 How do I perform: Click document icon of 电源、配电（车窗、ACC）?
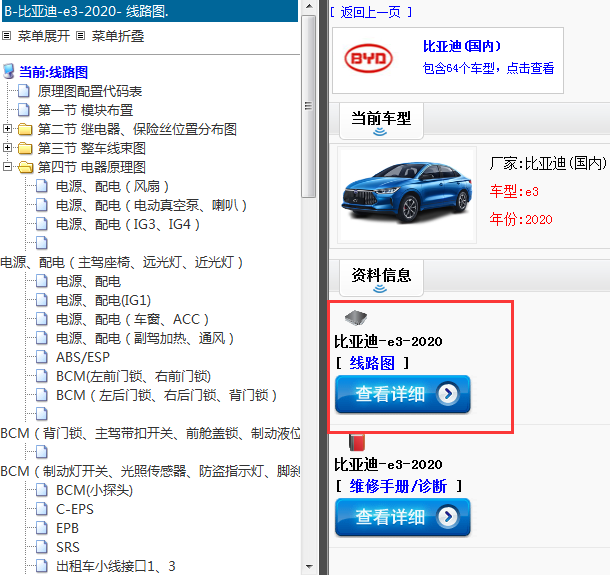point(42,319)
